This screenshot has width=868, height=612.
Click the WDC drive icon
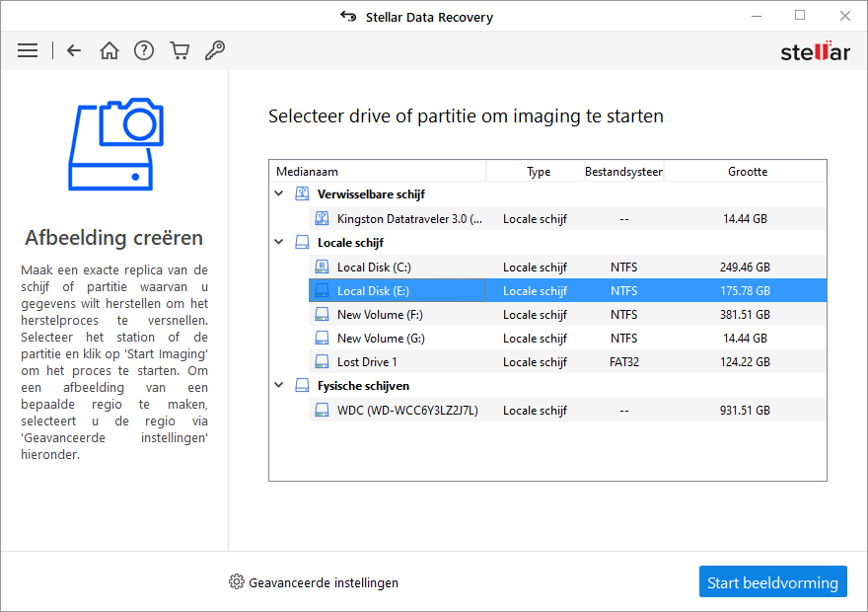coord(322,410)
